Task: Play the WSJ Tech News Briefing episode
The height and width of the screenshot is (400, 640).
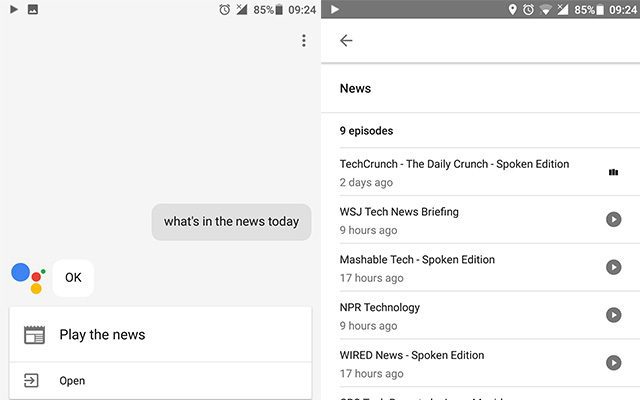Action: (613, 220)
